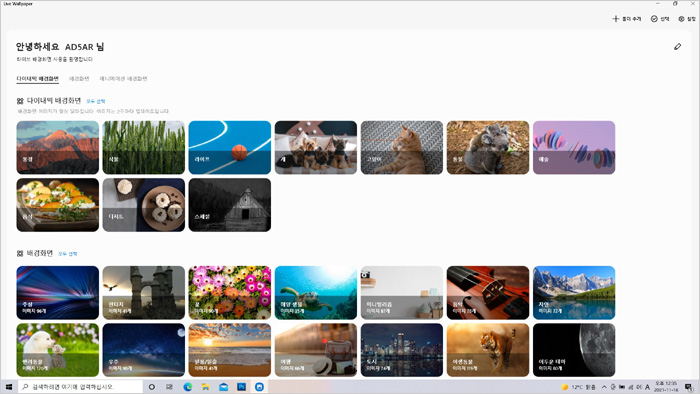The height and width of the screenshot is (394, 700).
Task: Open the tiger wild animals collection
Action: [488, 350]
